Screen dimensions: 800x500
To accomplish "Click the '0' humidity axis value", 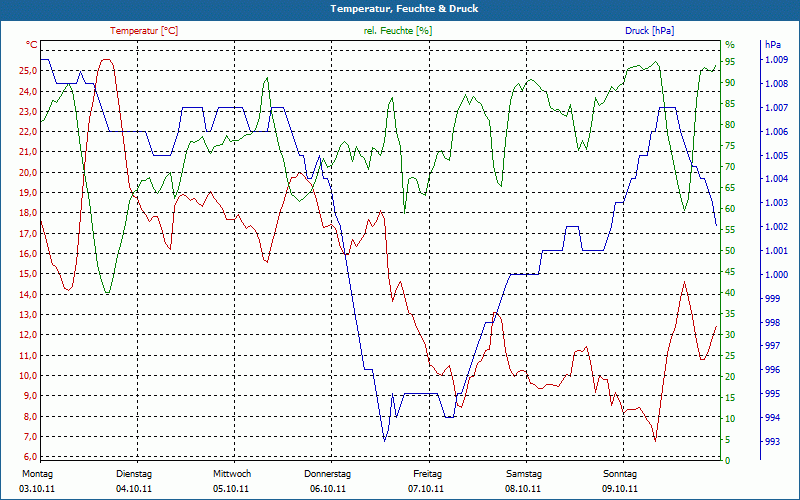I will coord(728,461).
